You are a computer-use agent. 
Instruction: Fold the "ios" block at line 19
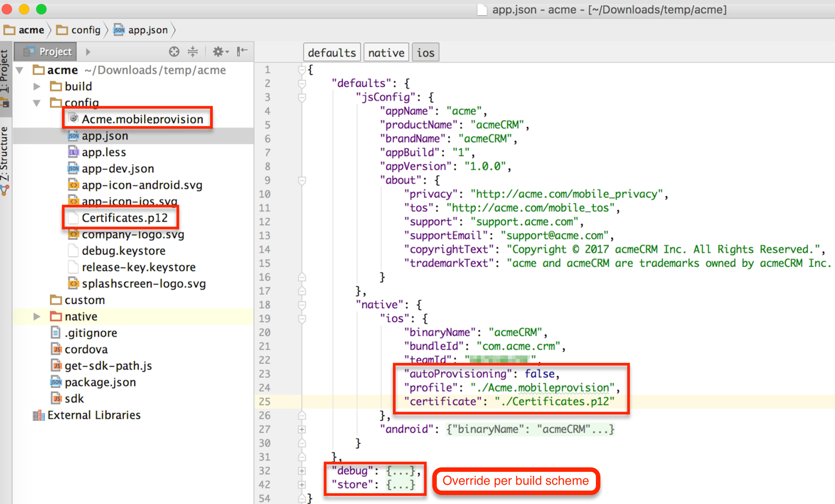[302, 319]
